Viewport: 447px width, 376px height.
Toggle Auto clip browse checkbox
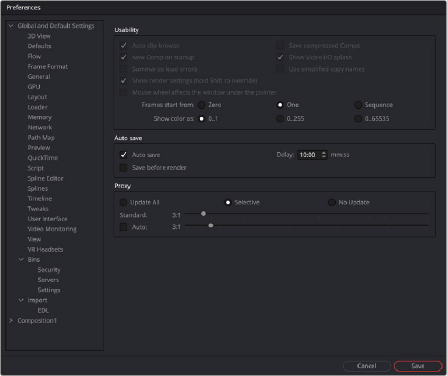pyautogui.click(x=124, y=45)
